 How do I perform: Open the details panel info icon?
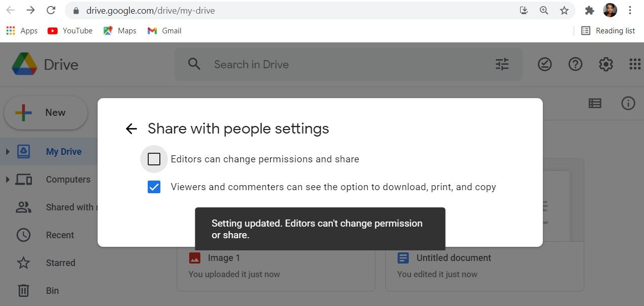pyautogui.click(x=628, y=103)
